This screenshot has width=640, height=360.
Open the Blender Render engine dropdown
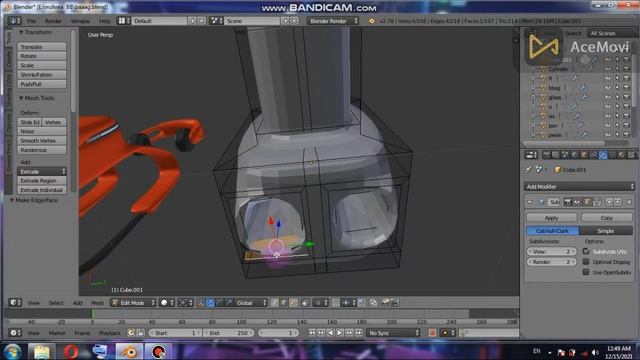coord(333,20)
